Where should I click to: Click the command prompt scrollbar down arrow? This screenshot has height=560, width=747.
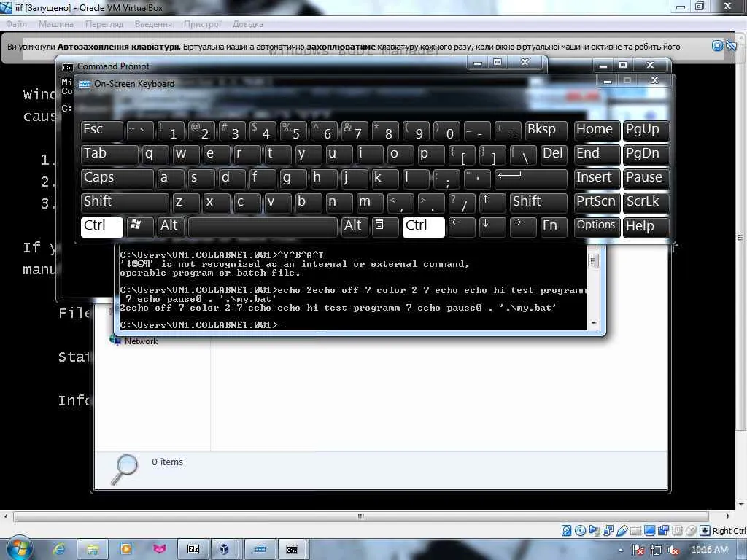(x=593, y=324)
